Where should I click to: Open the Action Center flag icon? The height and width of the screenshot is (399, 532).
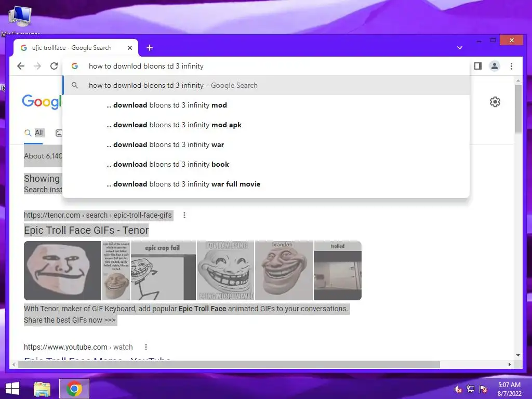pos(483,389)
